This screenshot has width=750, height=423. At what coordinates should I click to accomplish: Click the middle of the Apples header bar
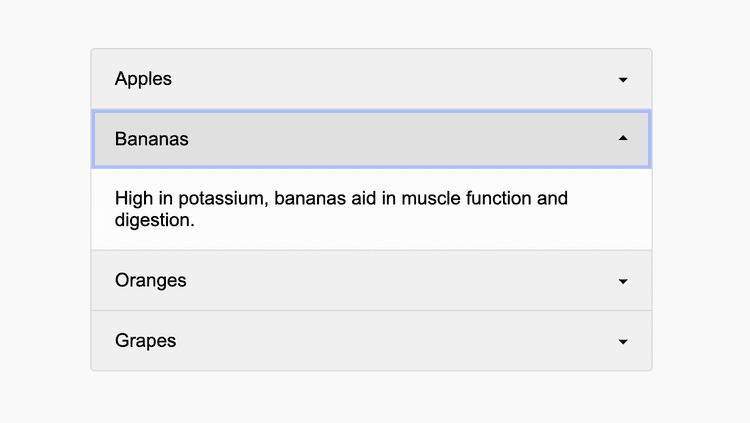click(371, 79)
